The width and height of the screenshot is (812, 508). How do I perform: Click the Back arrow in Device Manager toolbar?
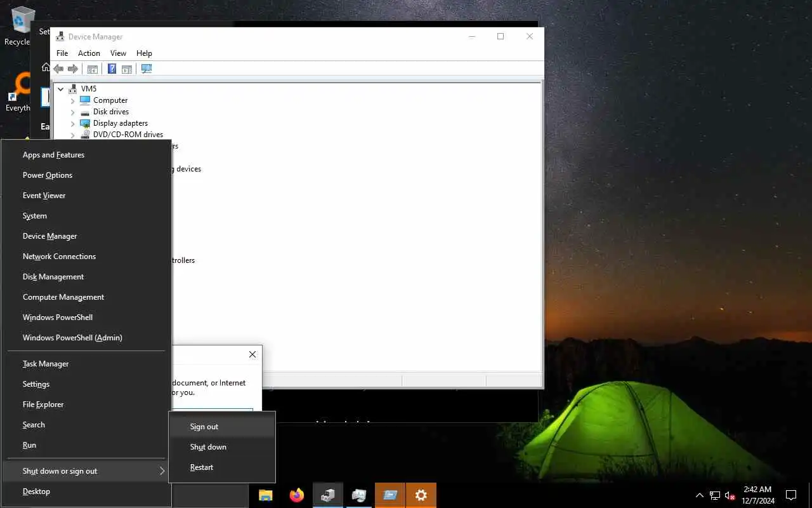point(58,69)
